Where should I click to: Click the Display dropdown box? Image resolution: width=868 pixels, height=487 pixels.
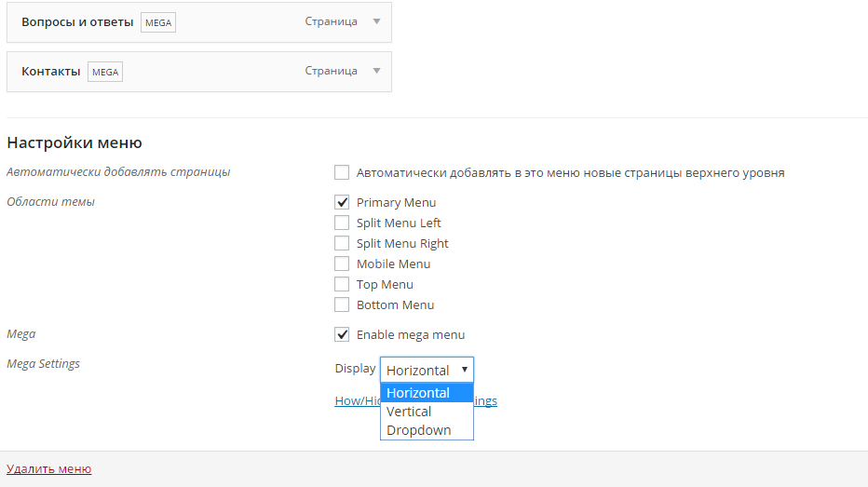427,370
